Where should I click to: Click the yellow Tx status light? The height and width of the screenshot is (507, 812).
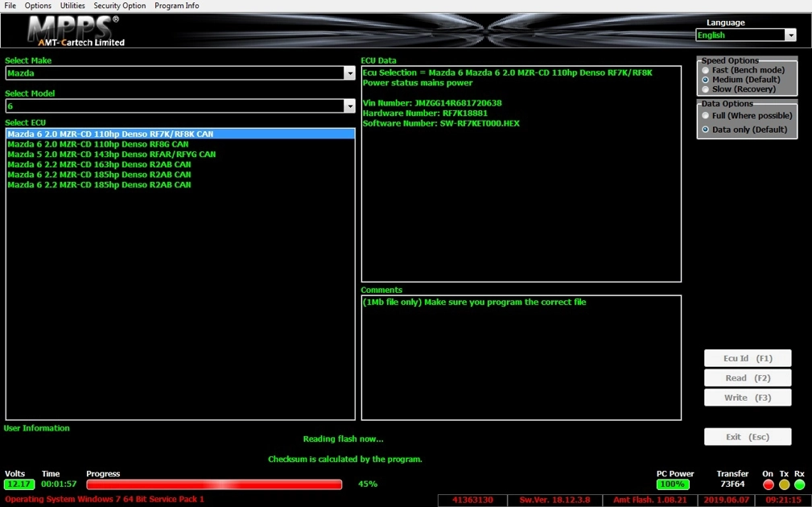coord(784,484)
